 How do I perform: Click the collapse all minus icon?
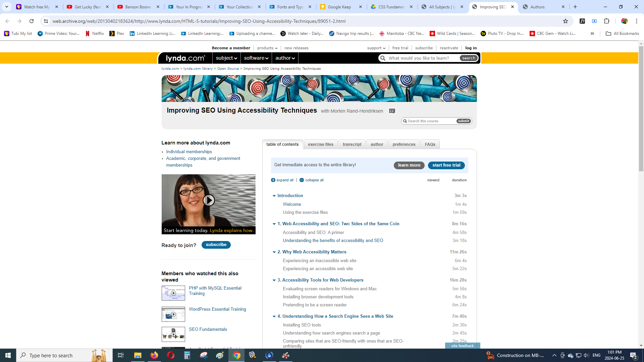click(x=302, y=180)
